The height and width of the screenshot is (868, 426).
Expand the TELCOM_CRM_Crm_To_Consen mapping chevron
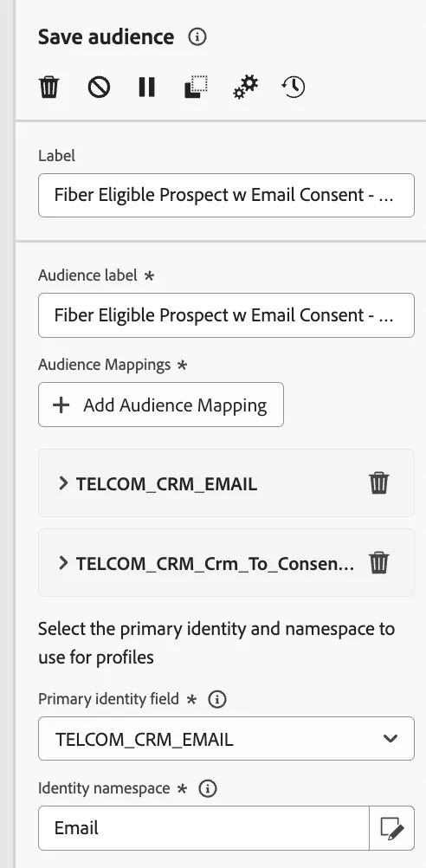pyautogui.click(x=63, y=563)
